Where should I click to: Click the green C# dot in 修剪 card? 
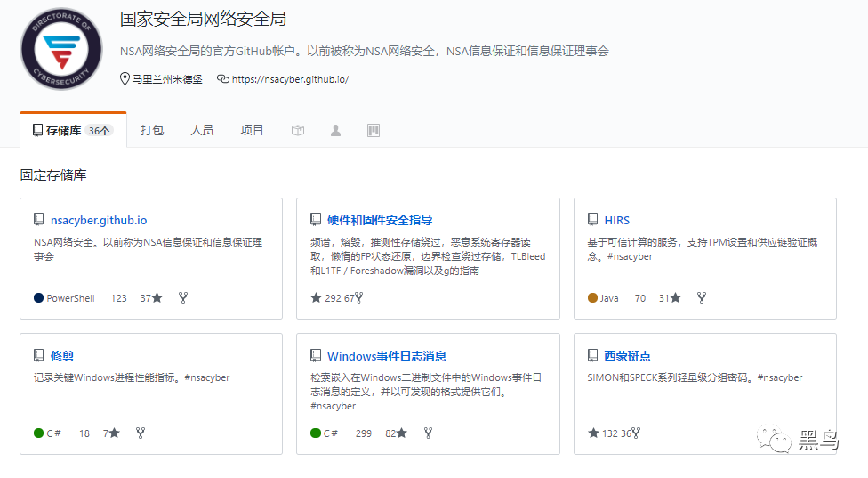click(x=39, y=433)
